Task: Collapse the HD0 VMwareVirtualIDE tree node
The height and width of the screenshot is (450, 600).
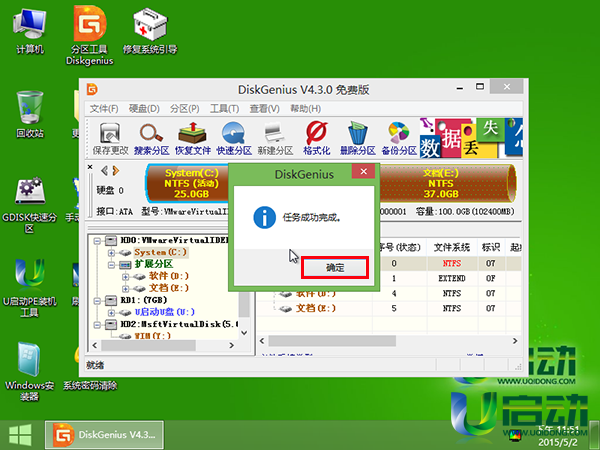Action: tap(97, 241)
